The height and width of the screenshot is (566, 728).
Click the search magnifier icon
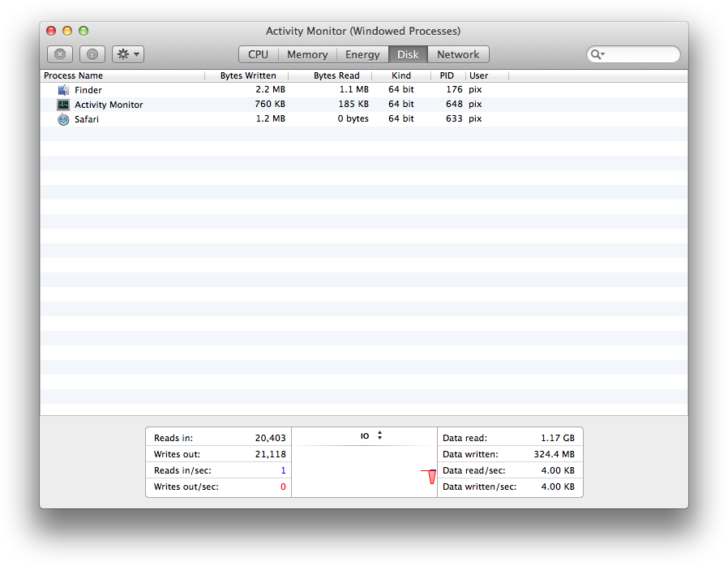click(x=597, y=54)
